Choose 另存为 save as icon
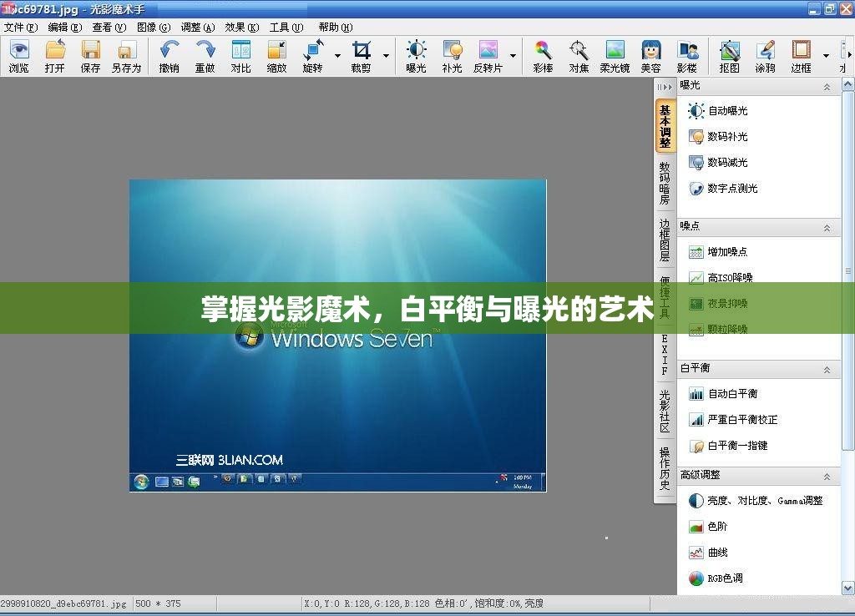The height and width of the screenshot is (616, 855). 127,56
